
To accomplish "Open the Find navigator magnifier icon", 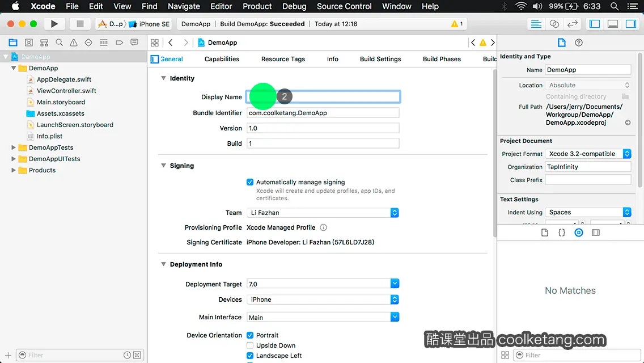I will tap(59, 43).
